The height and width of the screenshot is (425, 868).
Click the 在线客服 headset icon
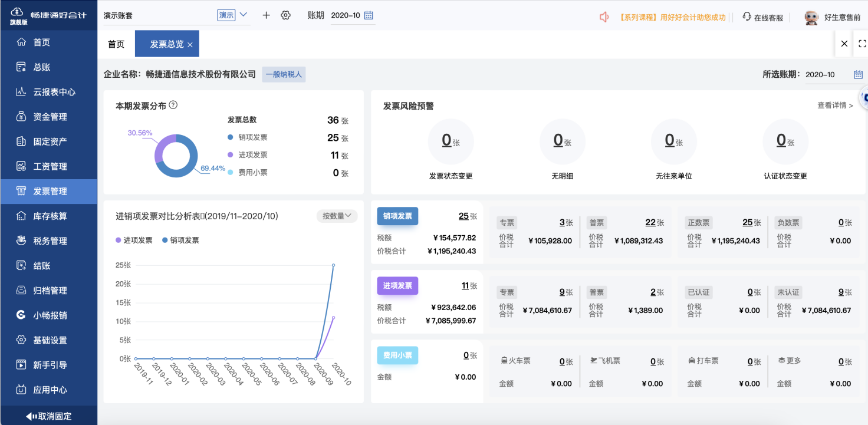745,17
